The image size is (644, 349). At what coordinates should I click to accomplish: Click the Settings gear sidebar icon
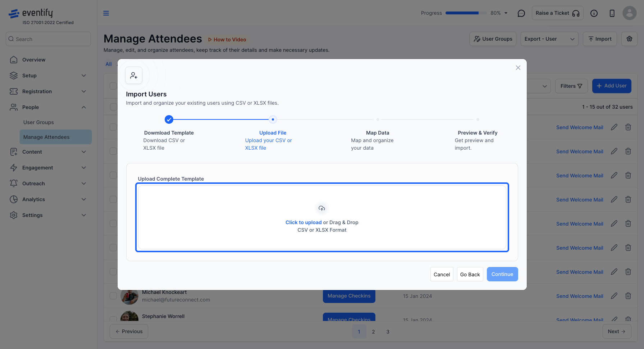click(14, 215)
